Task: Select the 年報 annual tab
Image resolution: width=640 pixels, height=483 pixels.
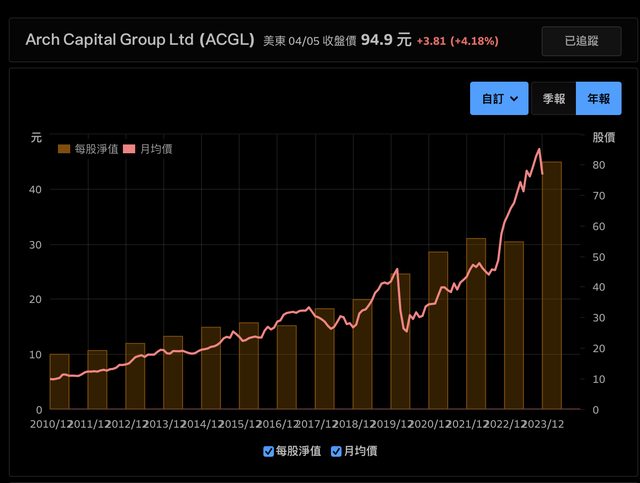Action: 598,99
